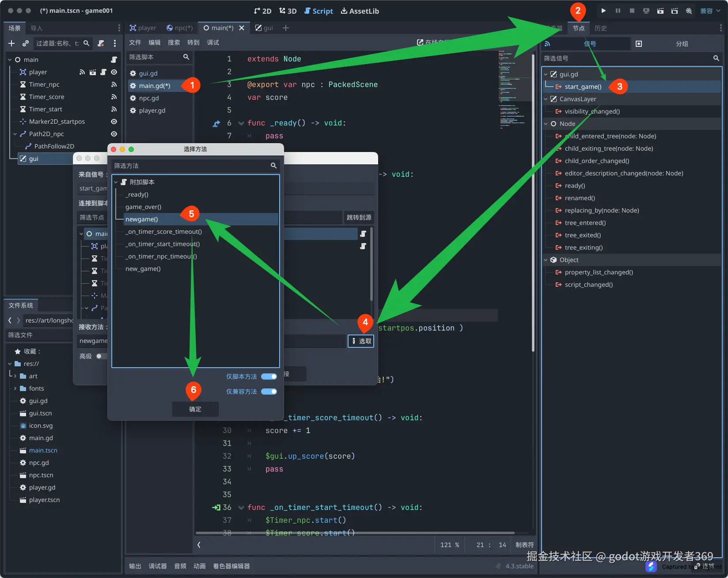
Task: Toggle the 高级 advanced switch
Action: (101, 356)
